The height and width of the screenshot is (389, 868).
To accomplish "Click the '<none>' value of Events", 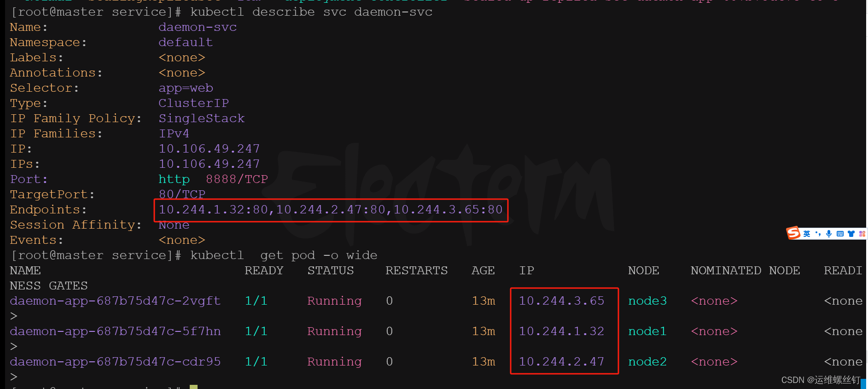I will 182,240.
